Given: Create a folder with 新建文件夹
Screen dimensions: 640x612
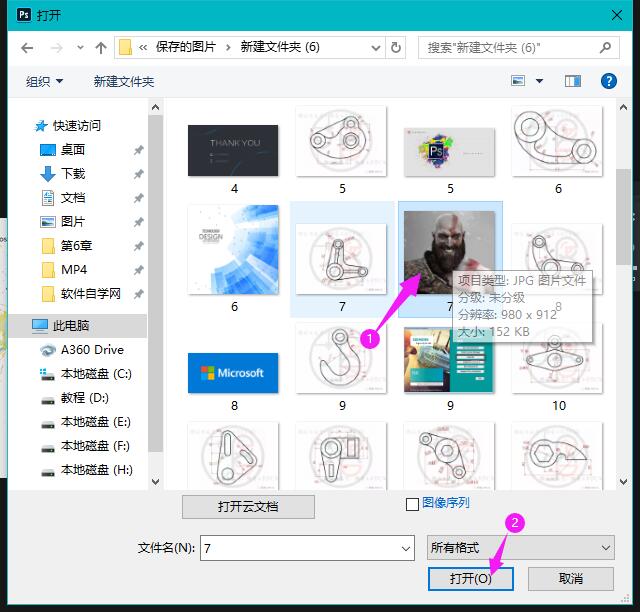Looking at the screenshot, I should click(124, 81).
